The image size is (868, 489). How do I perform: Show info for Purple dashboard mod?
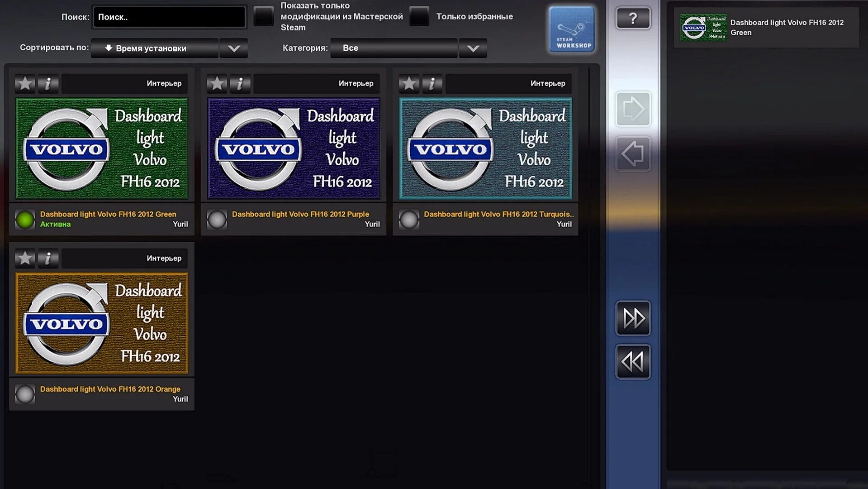tap(240, 83)
